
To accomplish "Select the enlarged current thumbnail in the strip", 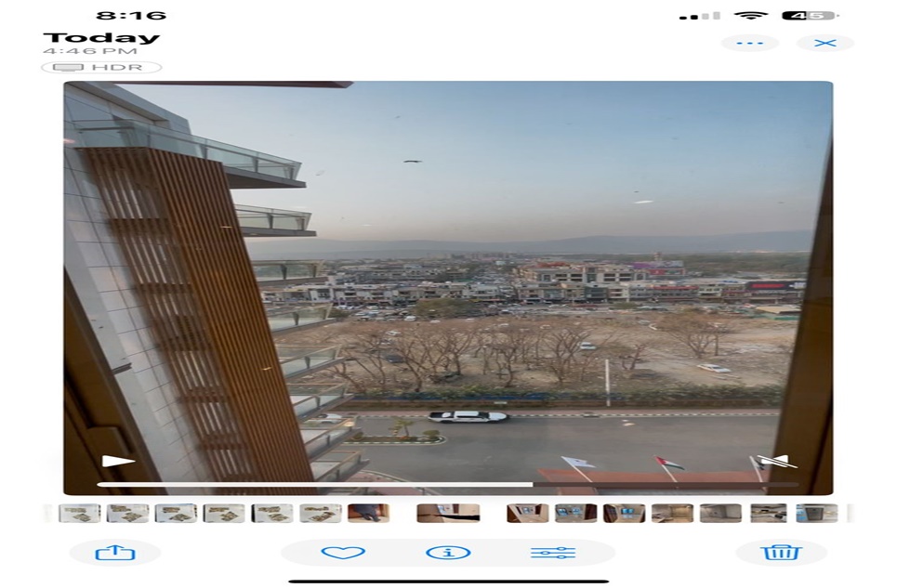I will (x=448, y=513).
